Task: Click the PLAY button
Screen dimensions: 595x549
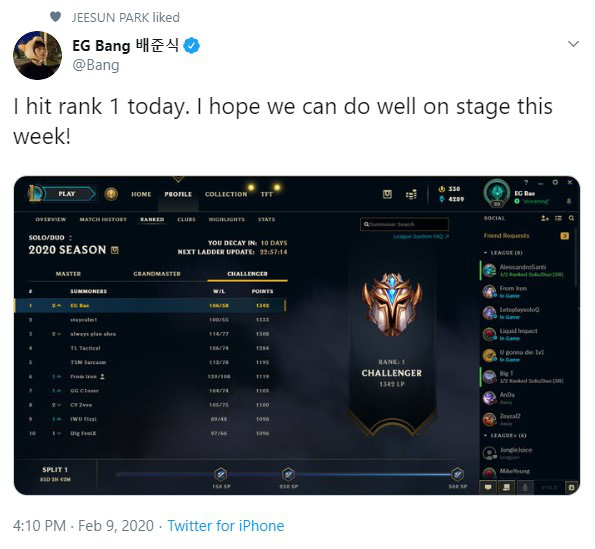Action: pos(68,194)
